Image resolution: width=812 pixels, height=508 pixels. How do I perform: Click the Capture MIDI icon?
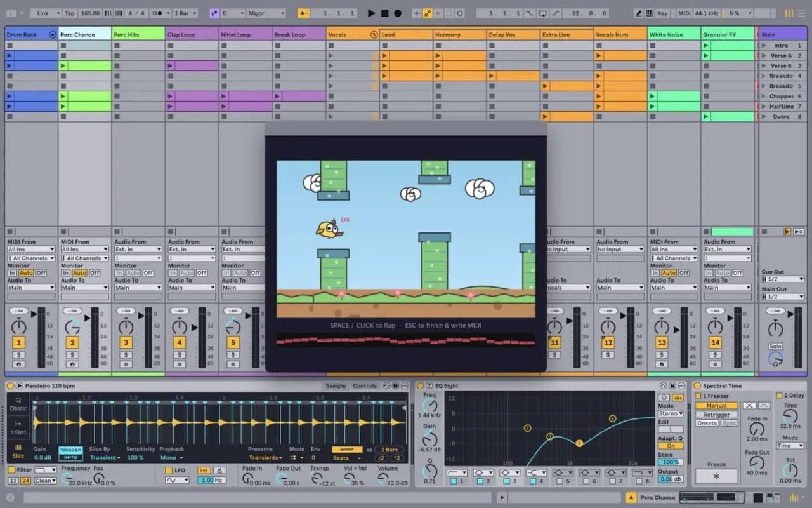[449, 13]
